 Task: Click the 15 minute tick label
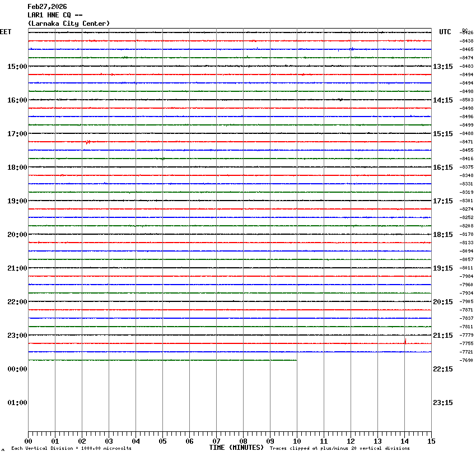(431, 441)
